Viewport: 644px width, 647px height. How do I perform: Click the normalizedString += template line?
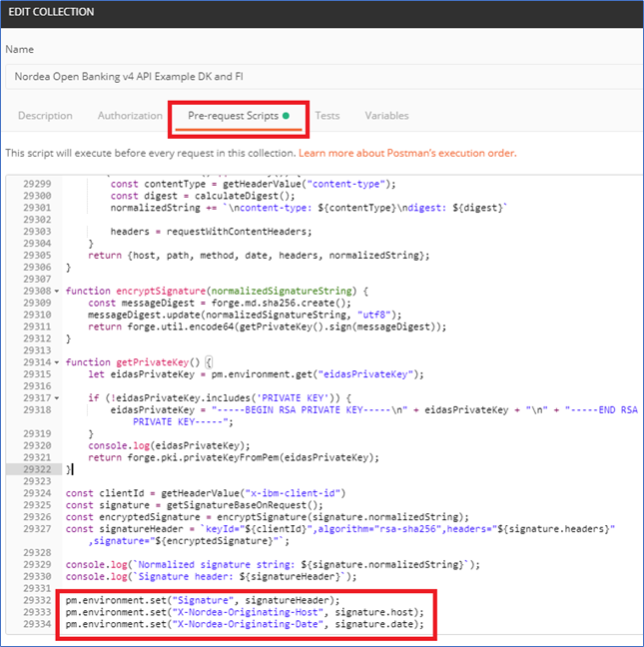[x=309, y=208]
